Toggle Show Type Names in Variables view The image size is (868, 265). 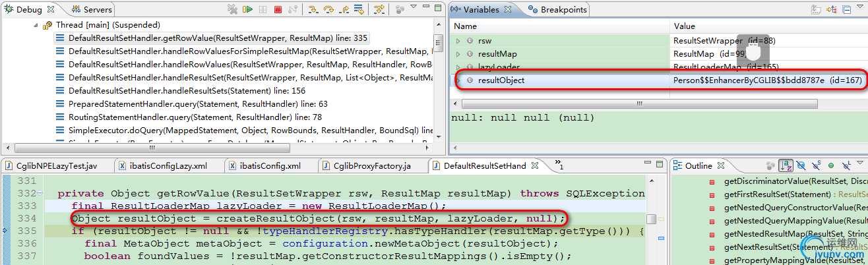click(817, 9)
